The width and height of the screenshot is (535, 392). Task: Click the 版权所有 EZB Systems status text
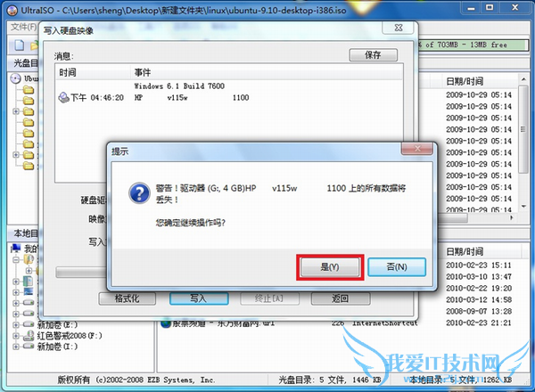[x=136, y=380]
